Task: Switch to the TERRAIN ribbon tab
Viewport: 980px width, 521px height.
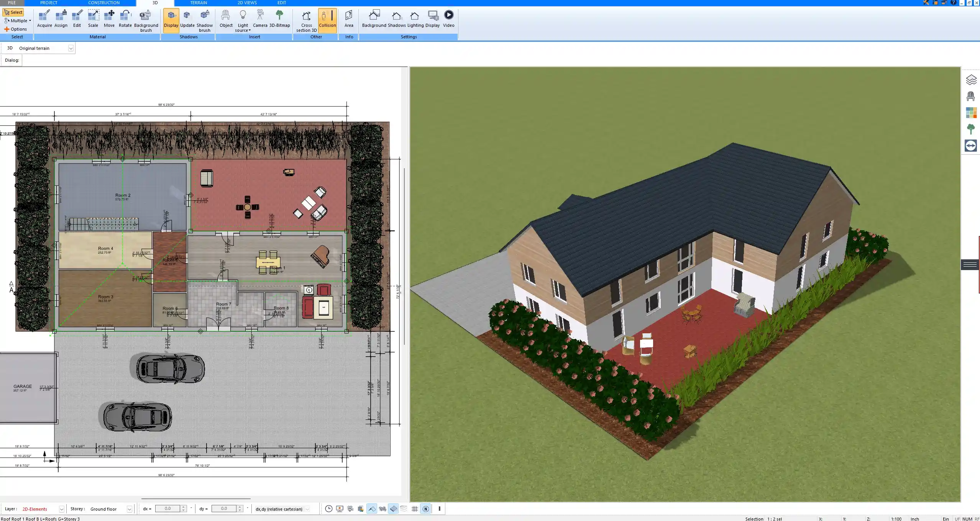Action: [198, 3]
